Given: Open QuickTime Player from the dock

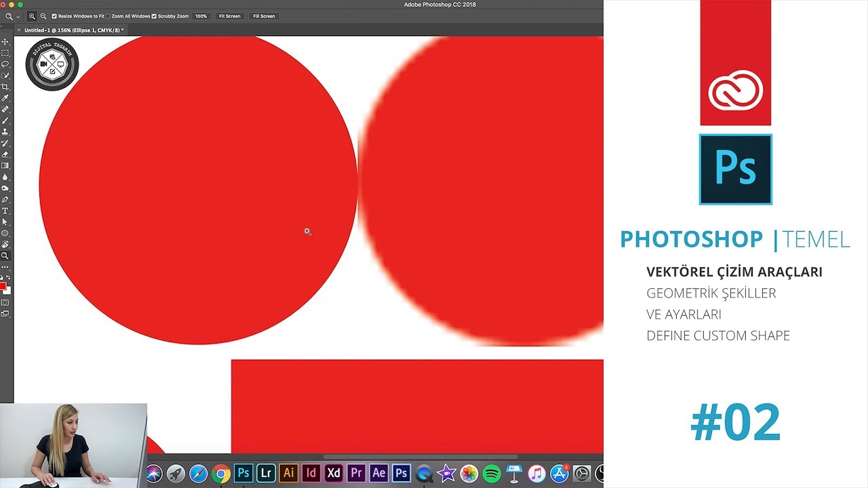Looking at the screenshot, I should (424, 473).
